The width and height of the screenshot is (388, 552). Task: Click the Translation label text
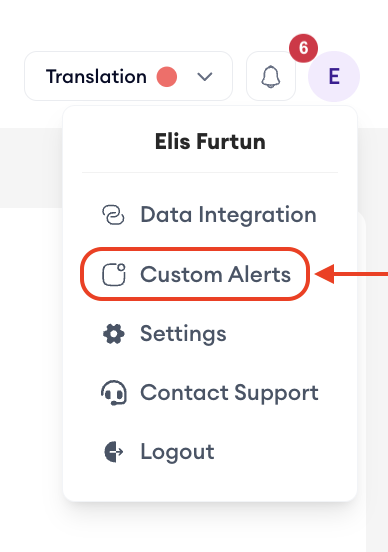tap(96, 76)
